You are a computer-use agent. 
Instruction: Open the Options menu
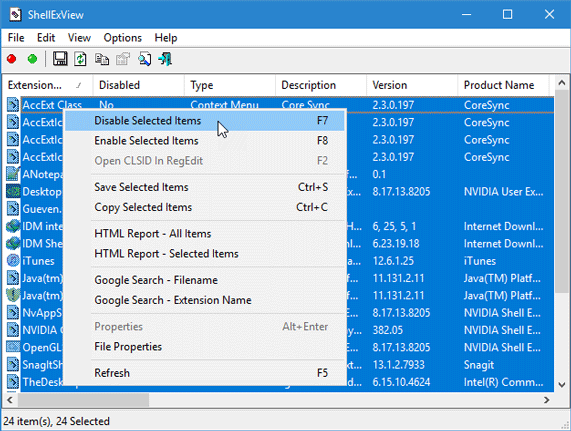pos(122,37)
